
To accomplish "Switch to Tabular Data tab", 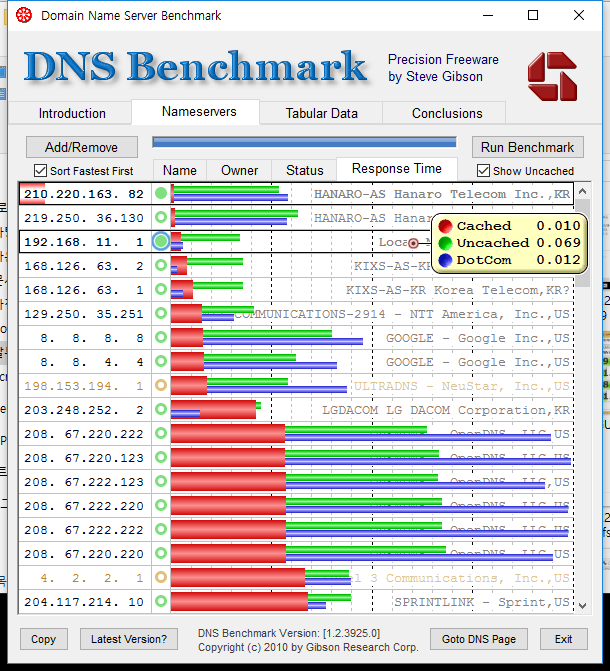I will [321, 113].
